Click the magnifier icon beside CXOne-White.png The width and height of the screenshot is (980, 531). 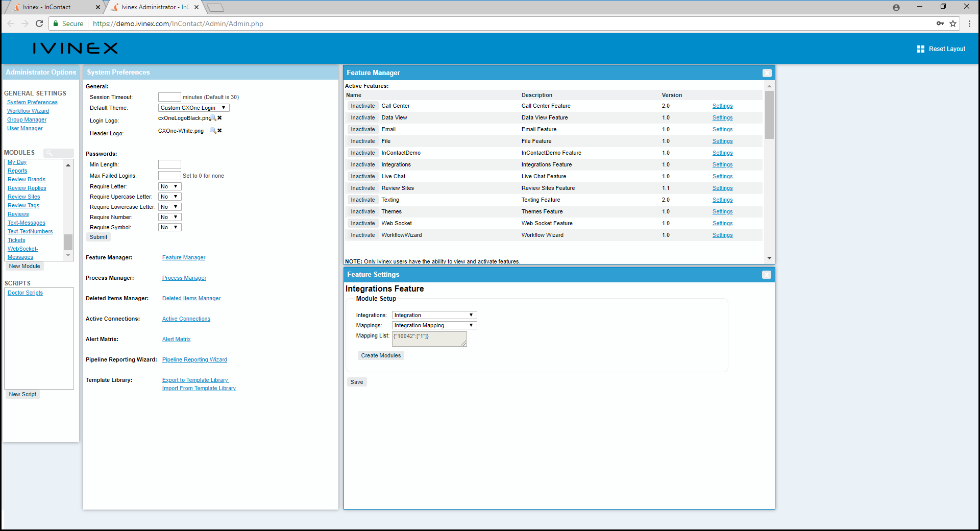coord(213,131)
